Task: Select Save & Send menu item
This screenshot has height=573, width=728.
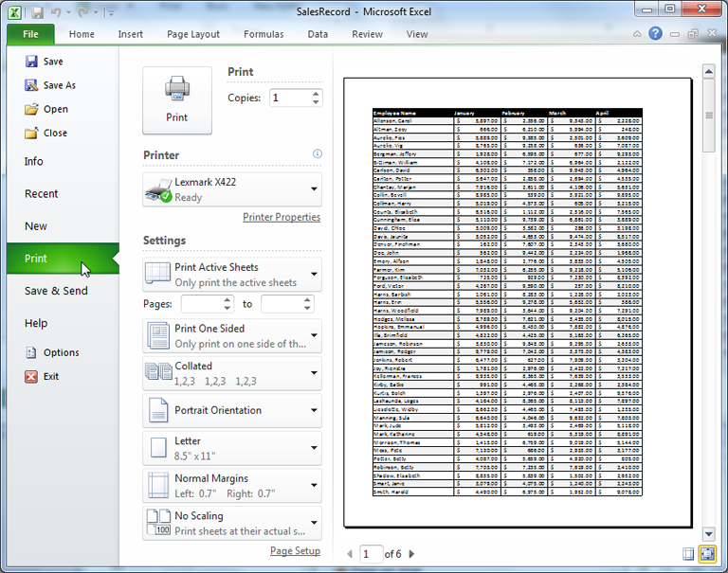Action: click(56, 291)
